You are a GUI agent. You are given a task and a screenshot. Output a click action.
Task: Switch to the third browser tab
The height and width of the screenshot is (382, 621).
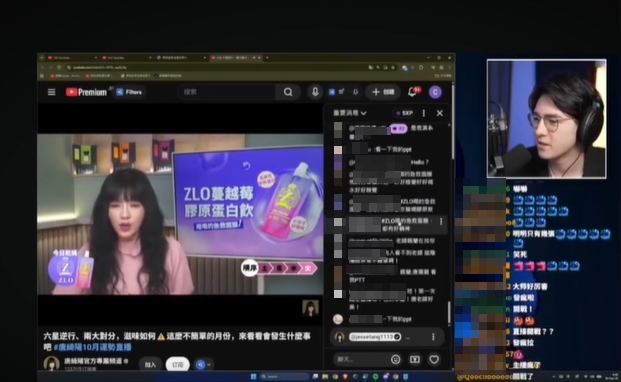point(181,58)
